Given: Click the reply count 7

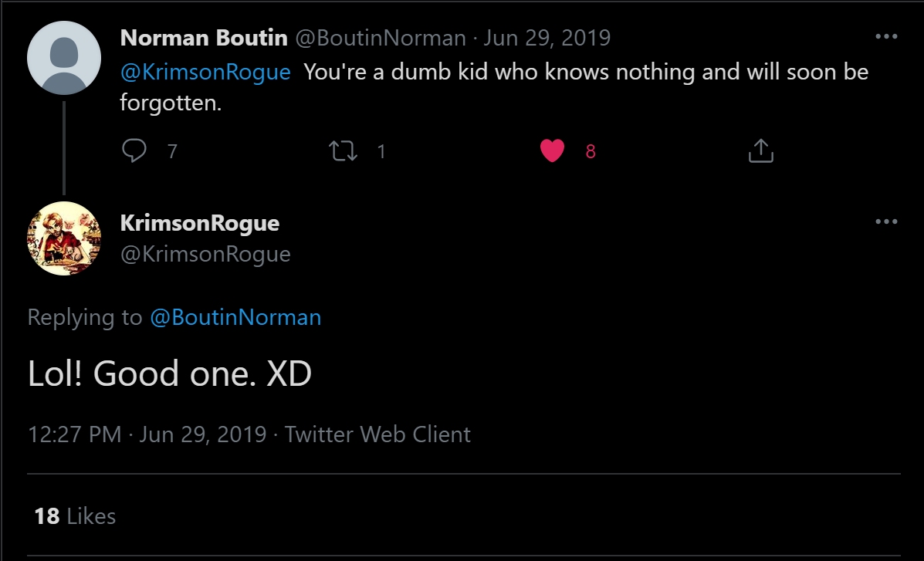Looking at the screenshot, I should point(172,151).
